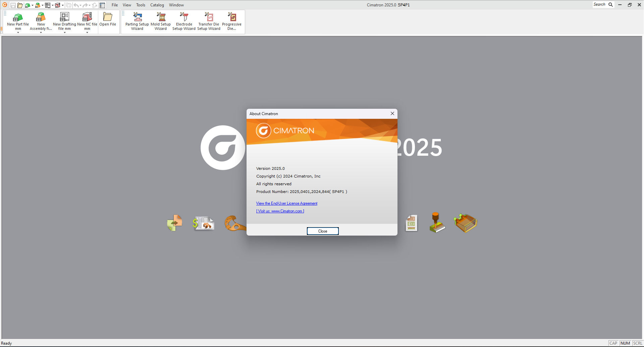Follow the Visit us www.Cimatron.com link
Image resolution: width=644 pixels, height=347 pixels.
pyautogui.click(x=280, y=211)
